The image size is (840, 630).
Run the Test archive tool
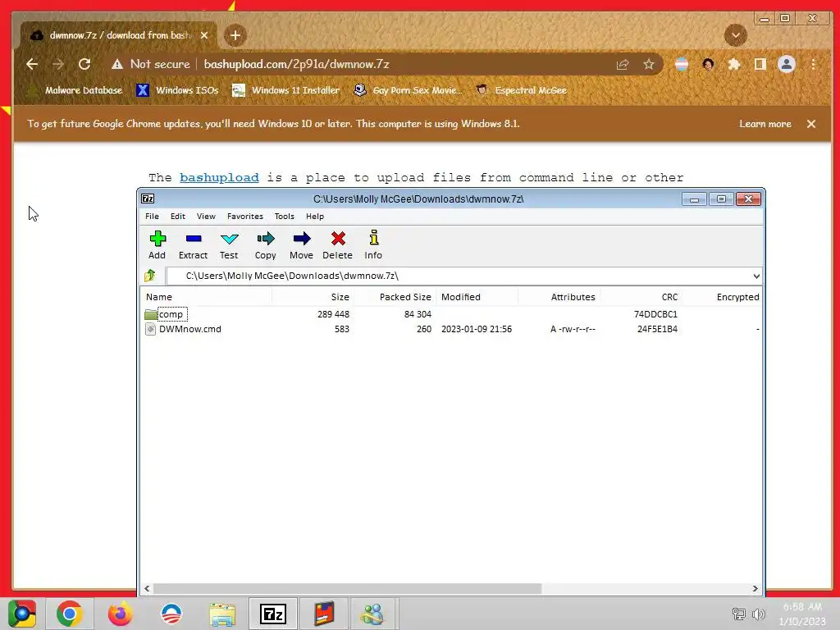(x=229, y=244)
